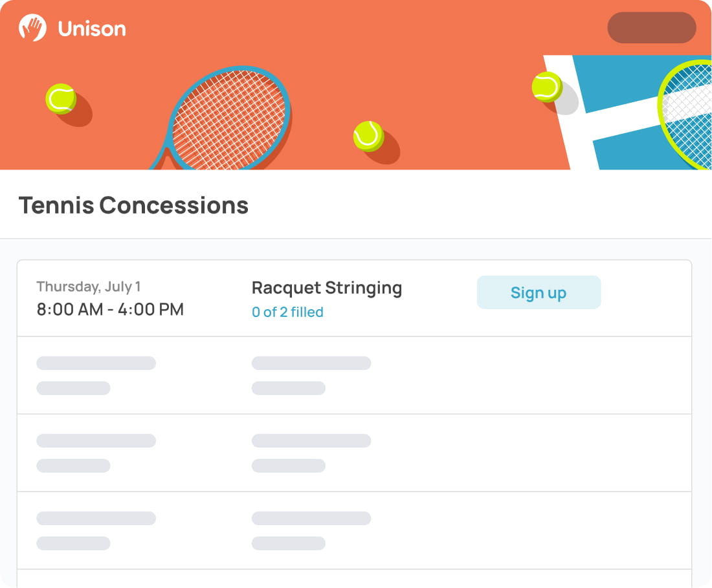Image resolution: width=712 pixels, height=588 pixels.
Task: Click the third row's date placeholder bar
Action: pyautogui.click(x=96, y=441)
